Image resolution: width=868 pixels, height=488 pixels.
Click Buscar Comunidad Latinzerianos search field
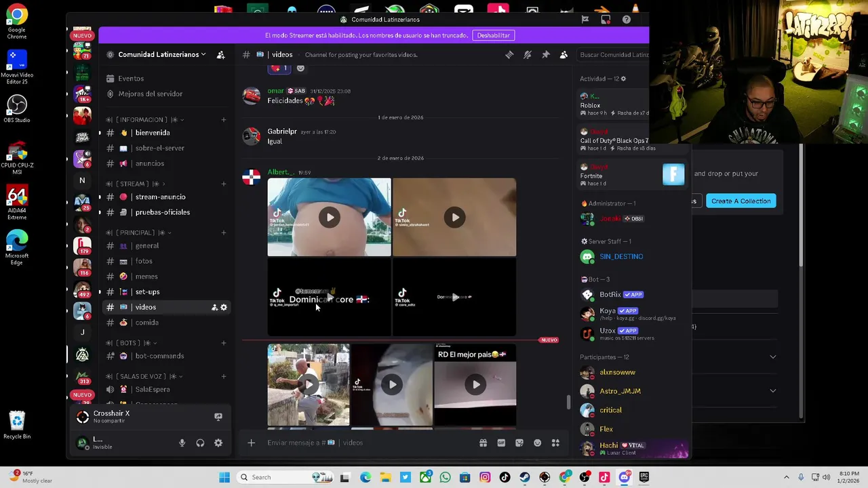coord(614,55)
